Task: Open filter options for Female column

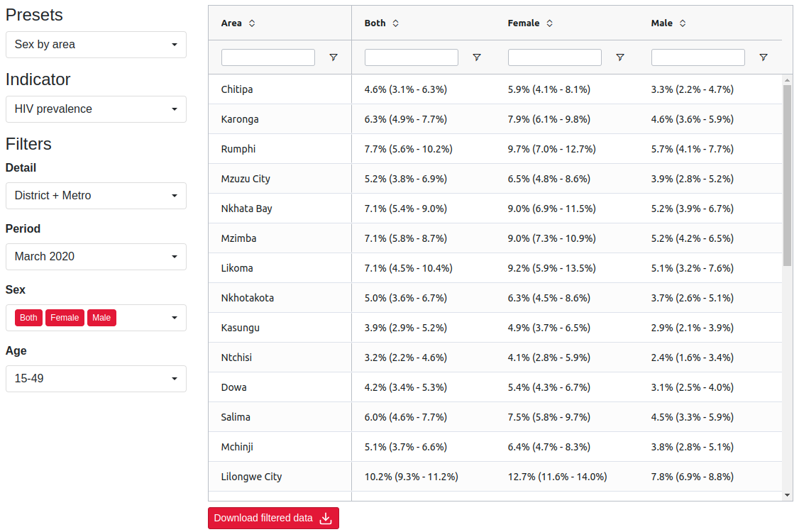Action: click(x=619, y=57)
